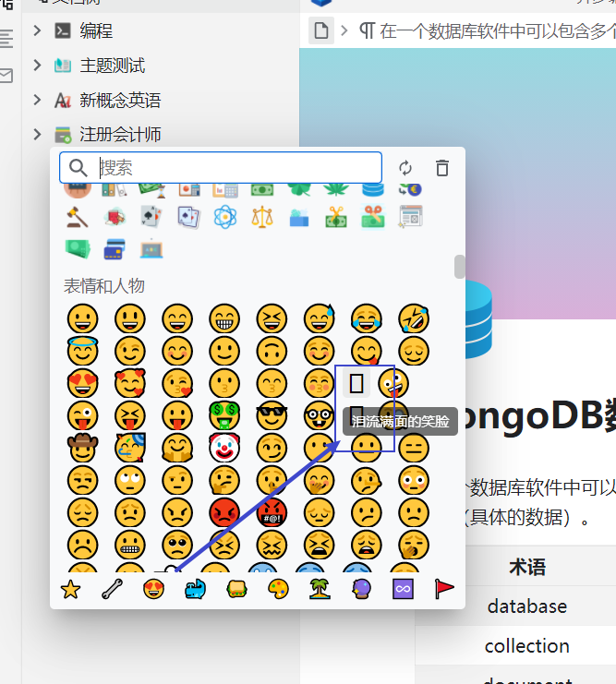
Task: Focus the 搜索 emoji search field
Action: pos(221,167)
